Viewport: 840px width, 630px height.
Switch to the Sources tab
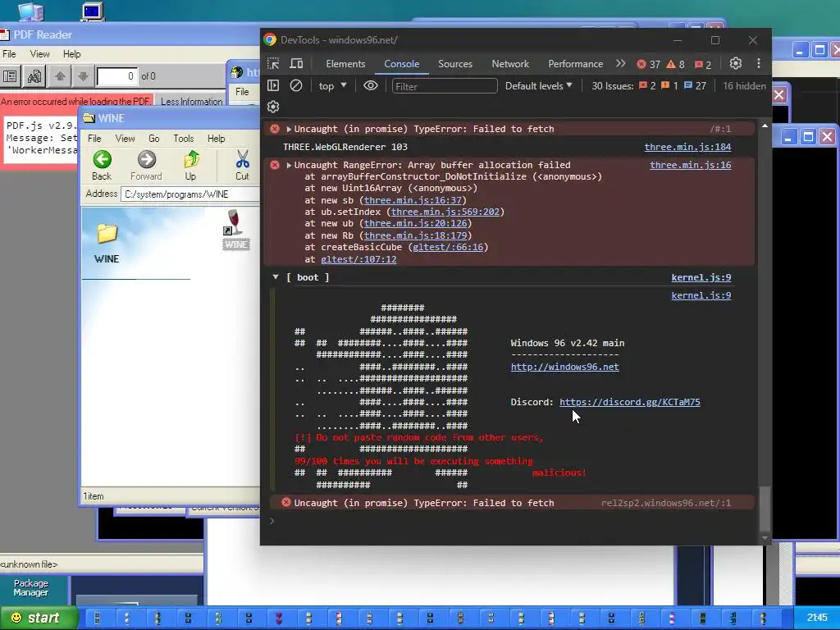(x=454, y=64)
